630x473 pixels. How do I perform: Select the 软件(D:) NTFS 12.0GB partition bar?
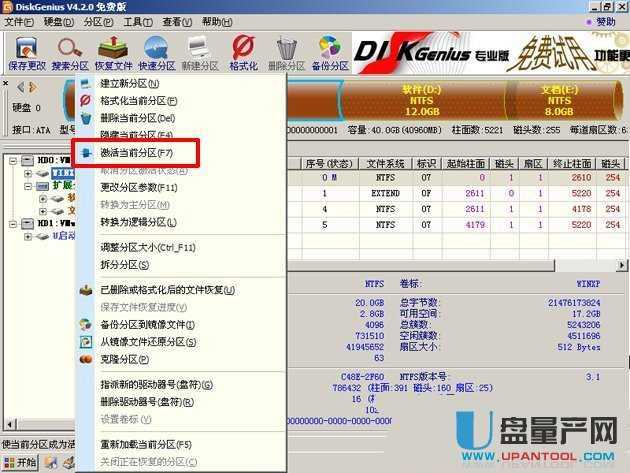pyautogui.click(x=421, y=100)
